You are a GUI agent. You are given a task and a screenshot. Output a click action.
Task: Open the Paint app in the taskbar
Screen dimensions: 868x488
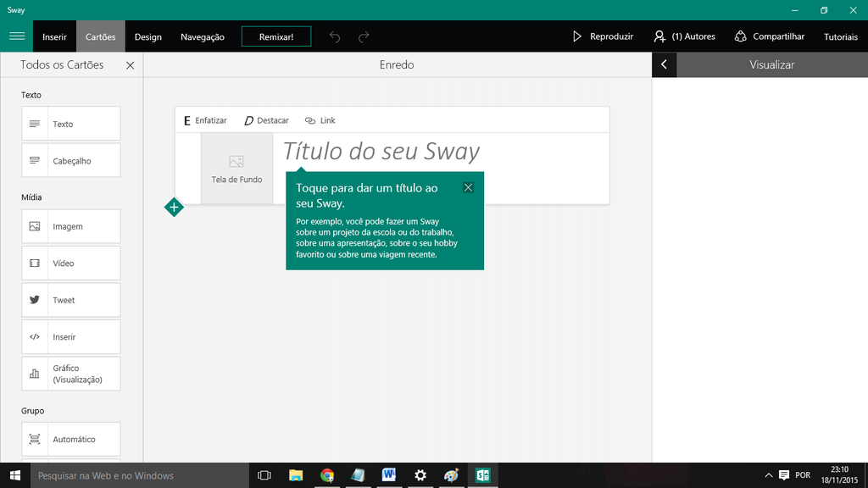[x=451, y=475]
